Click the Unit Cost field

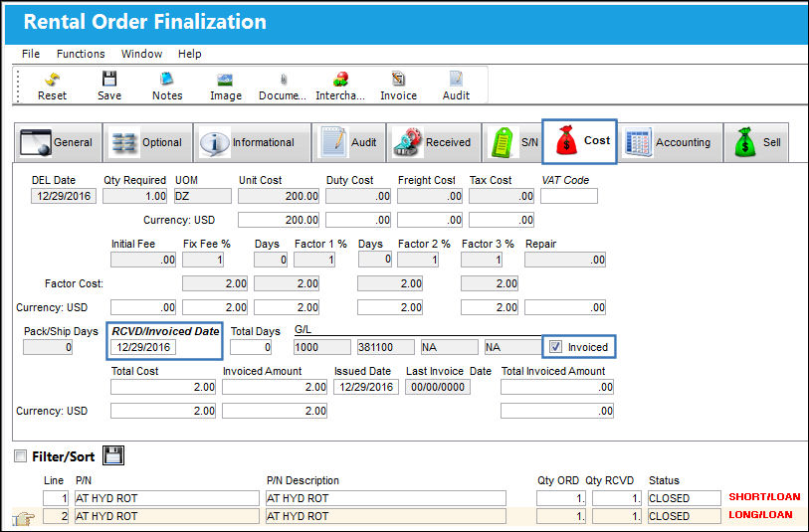point(279,197)
